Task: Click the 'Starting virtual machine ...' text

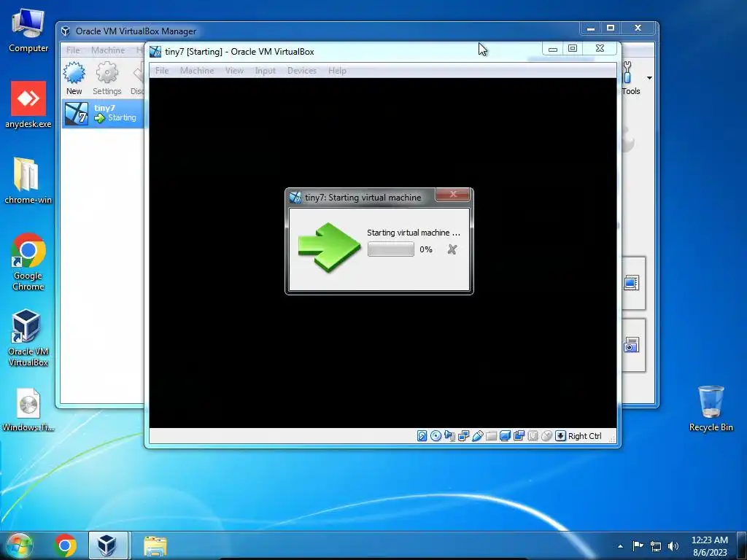Action: click(x=414, y=233)
